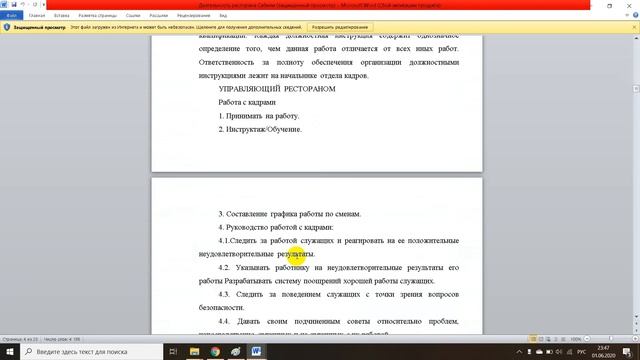Click Save icon in Quick Access toolbar
Viewport: 640px width, 360px height.
(14, 4)
